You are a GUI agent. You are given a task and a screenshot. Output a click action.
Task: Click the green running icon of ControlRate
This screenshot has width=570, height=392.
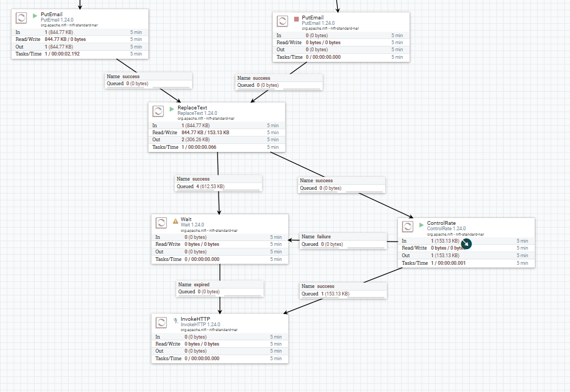point(422,225)
